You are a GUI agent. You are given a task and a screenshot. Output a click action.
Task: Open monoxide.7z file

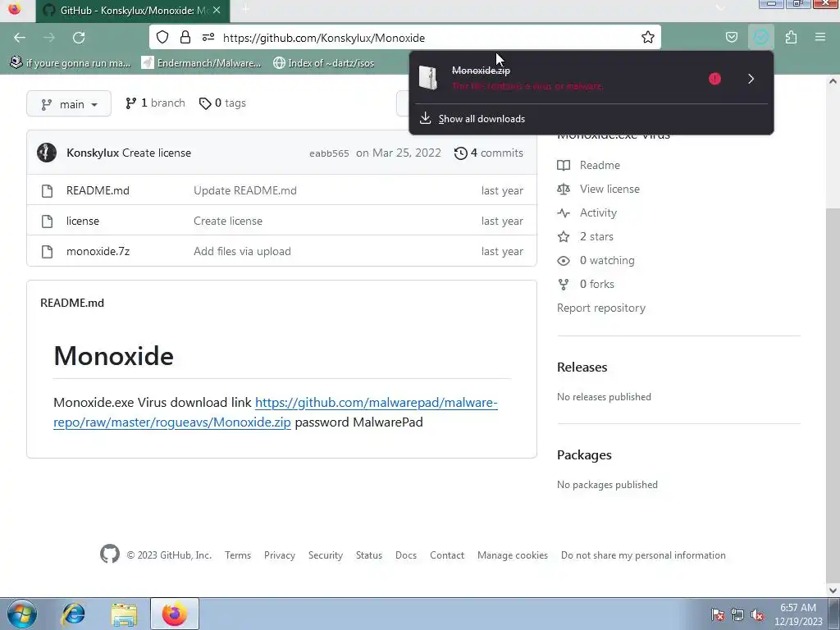tap(98, 251)
